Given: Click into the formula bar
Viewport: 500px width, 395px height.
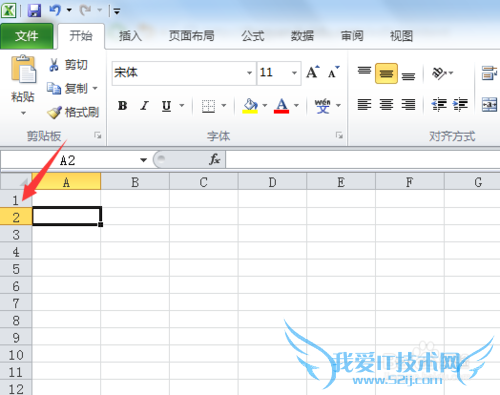Looking at the screenshot, I should 363,160.
